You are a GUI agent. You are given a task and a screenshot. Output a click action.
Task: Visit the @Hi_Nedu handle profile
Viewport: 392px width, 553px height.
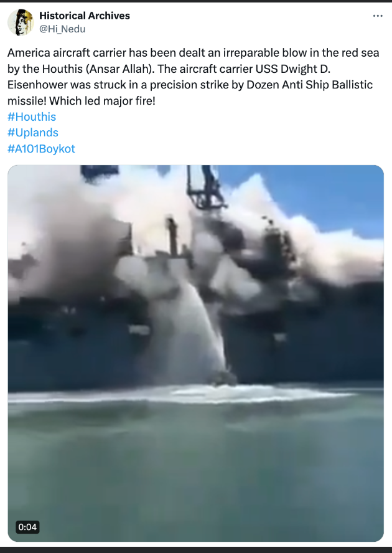(x=62, y=29)
